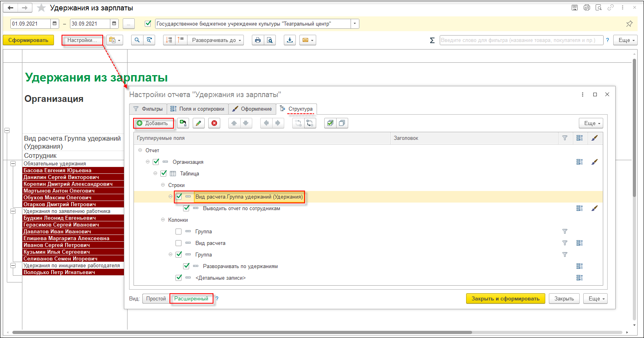Viewport: 644px width, 338px height.
Task: Uncheck Вид расчета.Группа удержаний checkbox
Action: 179,197
